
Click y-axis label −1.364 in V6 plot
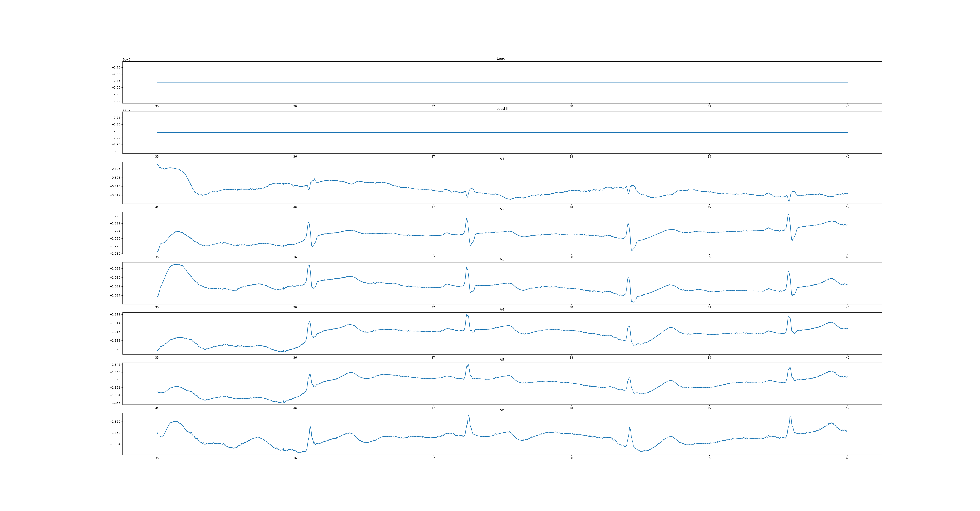pos(115,444)
